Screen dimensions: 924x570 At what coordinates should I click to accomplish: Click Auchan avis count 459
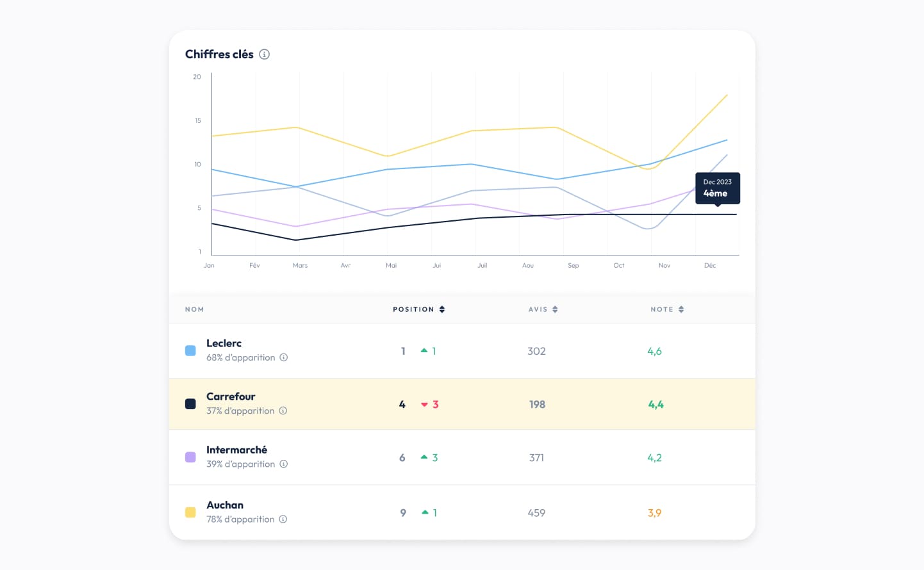[x=536, y=512]
